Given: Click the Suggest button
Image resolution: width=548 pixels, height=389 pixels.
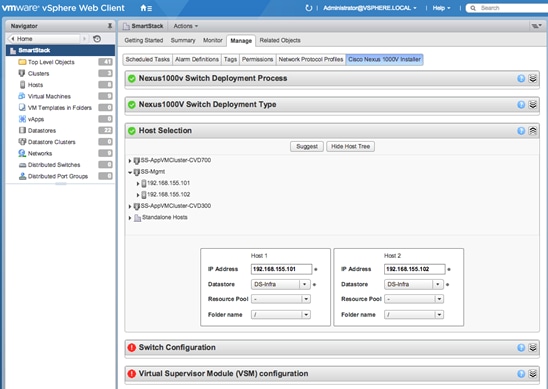Looking at the screenshot, I should point(307,146).
